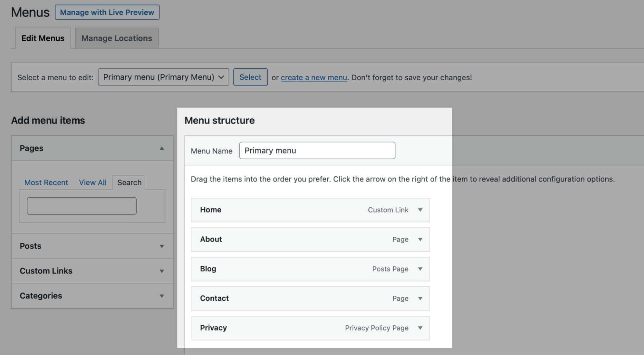Expand the Custom Links panel
Screen dimensions: 644x355
click(x=92, y=271)
